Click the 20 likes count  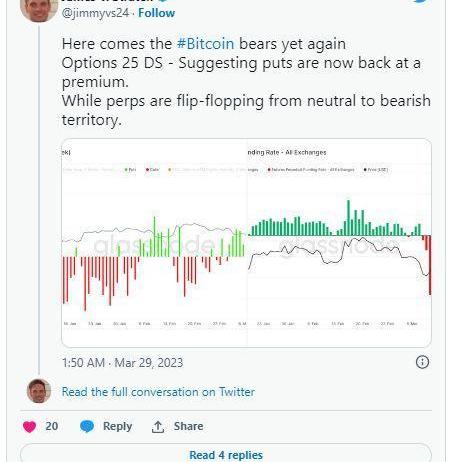point(52,426)
